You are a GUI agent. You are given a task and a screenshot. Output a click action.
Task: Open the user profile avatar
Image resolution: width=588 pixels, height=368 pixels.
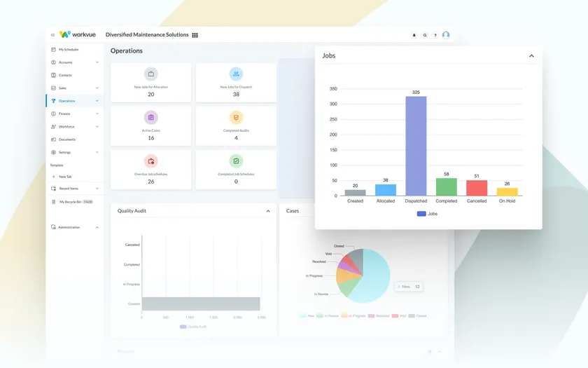coord(446,35)
